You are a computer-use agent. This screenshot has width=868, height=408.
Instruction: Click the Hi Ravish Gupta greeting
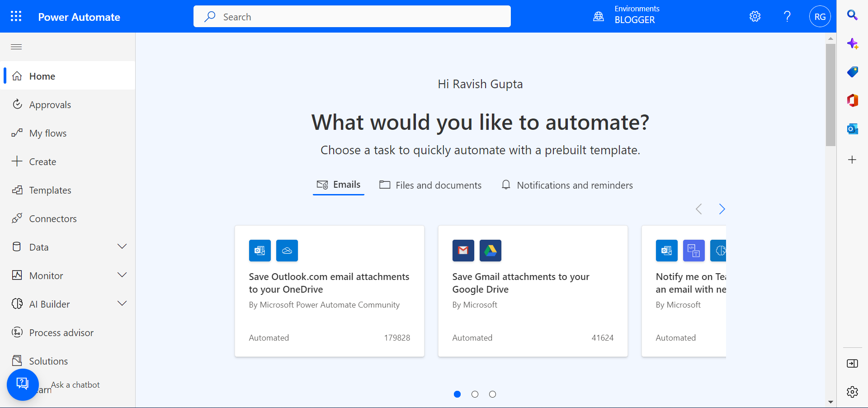[480, 84]
